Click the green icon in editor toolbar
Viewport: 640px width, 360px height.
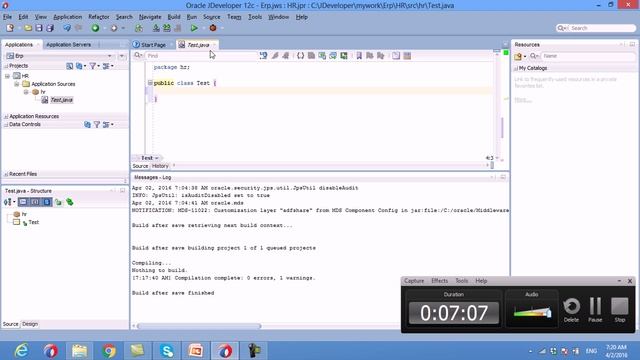(x=344, y=56)
